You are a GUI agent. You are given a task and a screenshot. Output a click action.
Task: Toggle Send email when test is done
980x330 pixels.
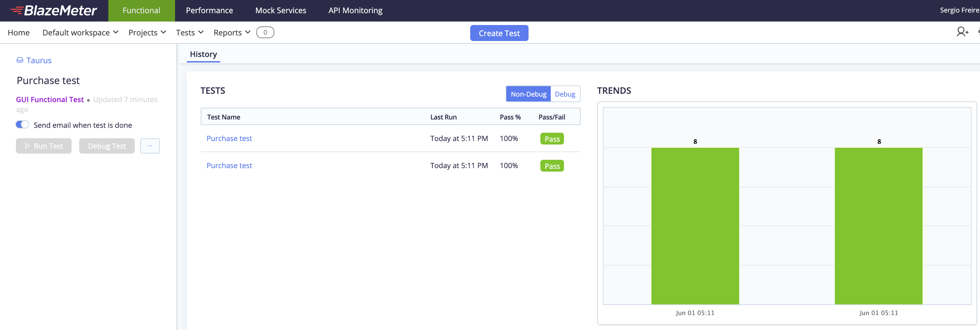pyautogui.click(x=23, y=124)
